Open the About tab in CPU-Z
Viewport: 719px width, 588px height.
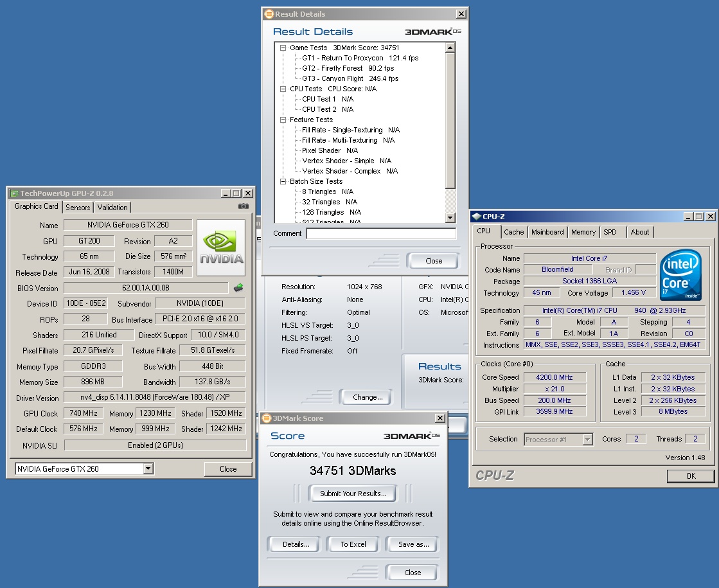click(x=640, y=232)
